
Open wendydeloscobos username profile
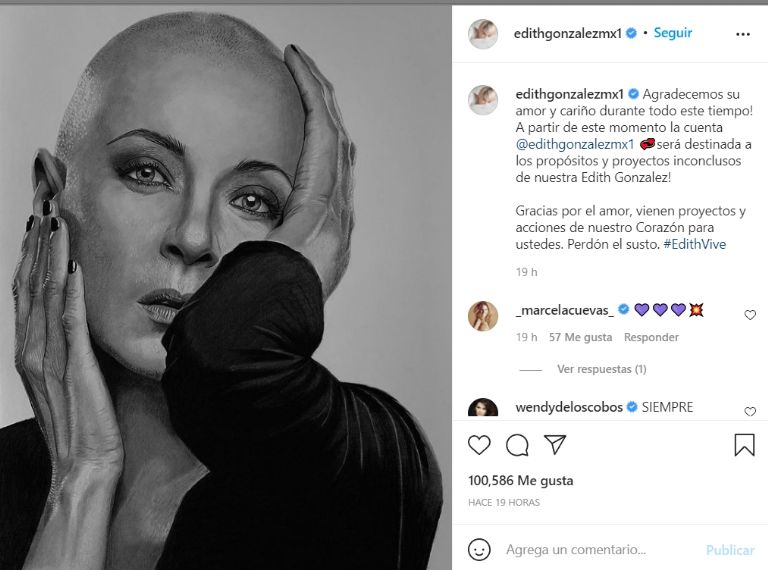point(569,407)
